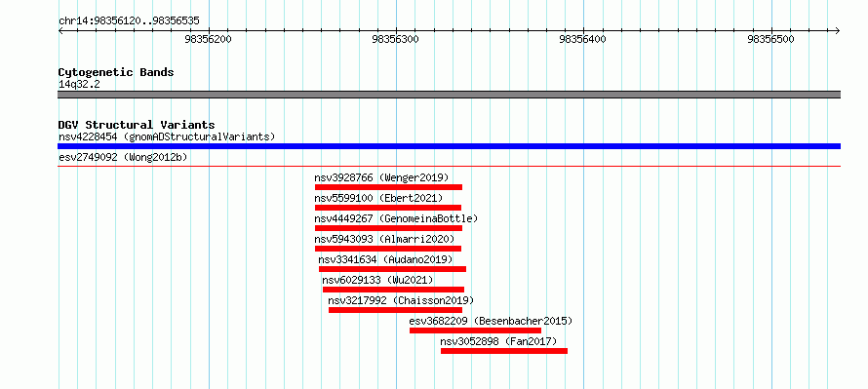The image size is (868, 389).
Task: Click the thin red esv2749092 variant line
Action: [449, 166]
